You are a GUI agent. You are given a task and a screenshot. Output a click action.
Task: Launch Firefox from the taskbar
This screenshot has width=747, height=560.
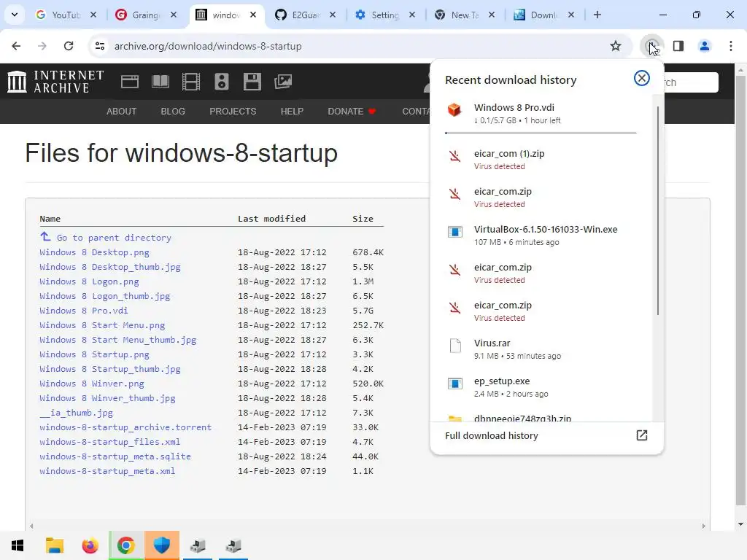[90, 545]
